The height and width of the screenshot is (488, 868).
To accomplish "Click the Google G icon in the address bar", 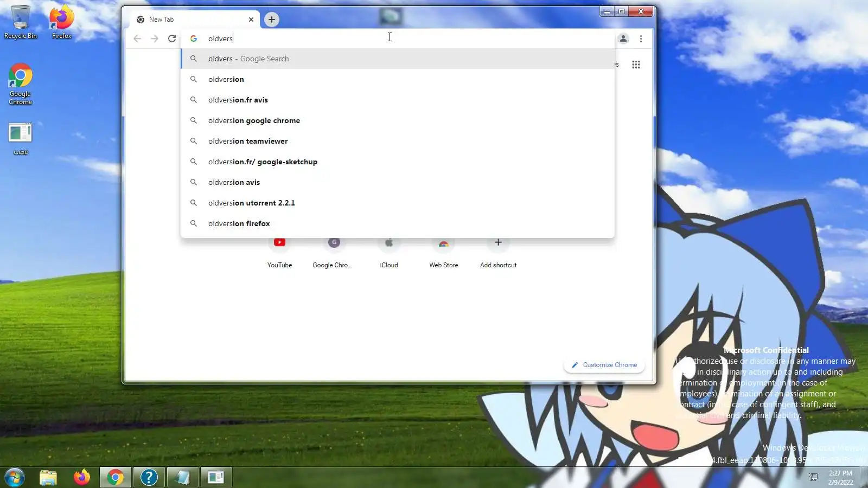I will click(x=194, y=38).
